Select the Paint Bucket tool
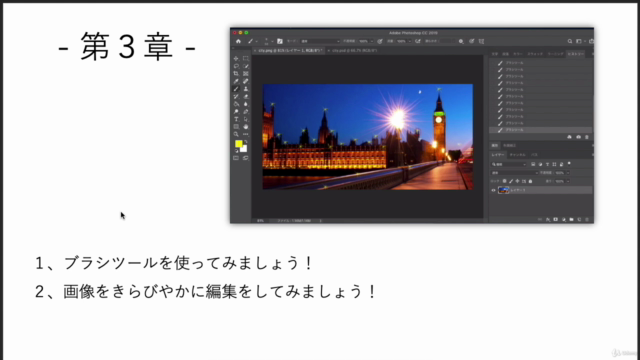Viewport: 640px width, 360px height. (x=236, y=104)
